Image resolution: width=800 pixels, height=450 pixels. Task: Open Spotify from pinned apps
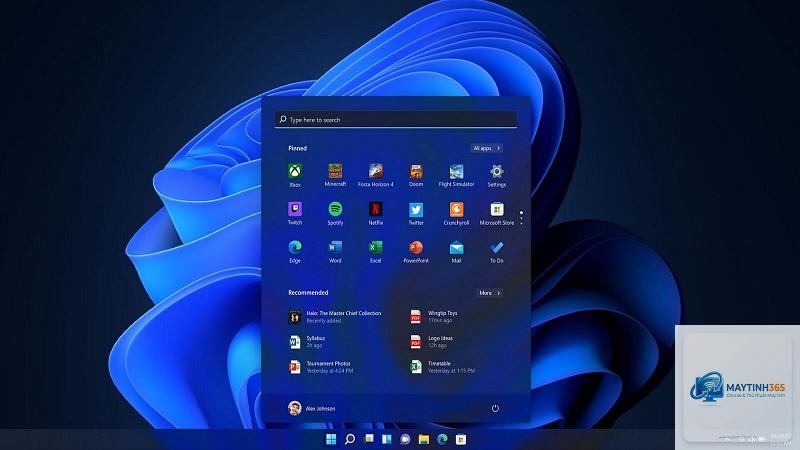[x=335, y=213]
